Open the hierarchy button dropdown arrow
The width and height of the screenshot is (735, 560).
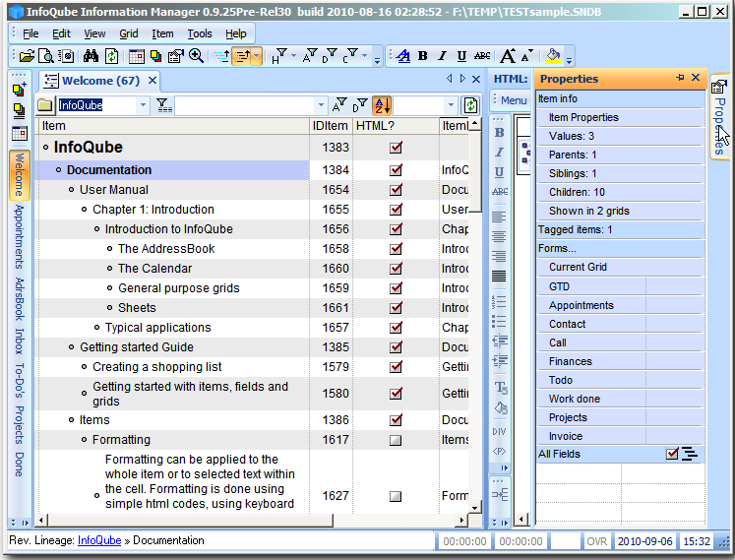coord(257,56)
